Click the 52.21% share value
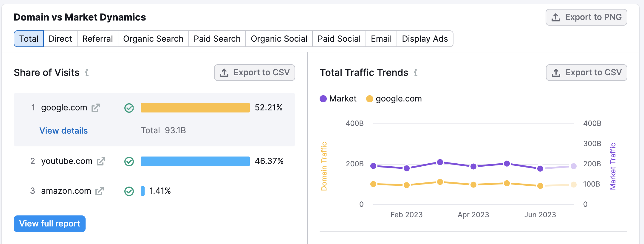Viewport: 644px width, 244px height. pos(269,108)
